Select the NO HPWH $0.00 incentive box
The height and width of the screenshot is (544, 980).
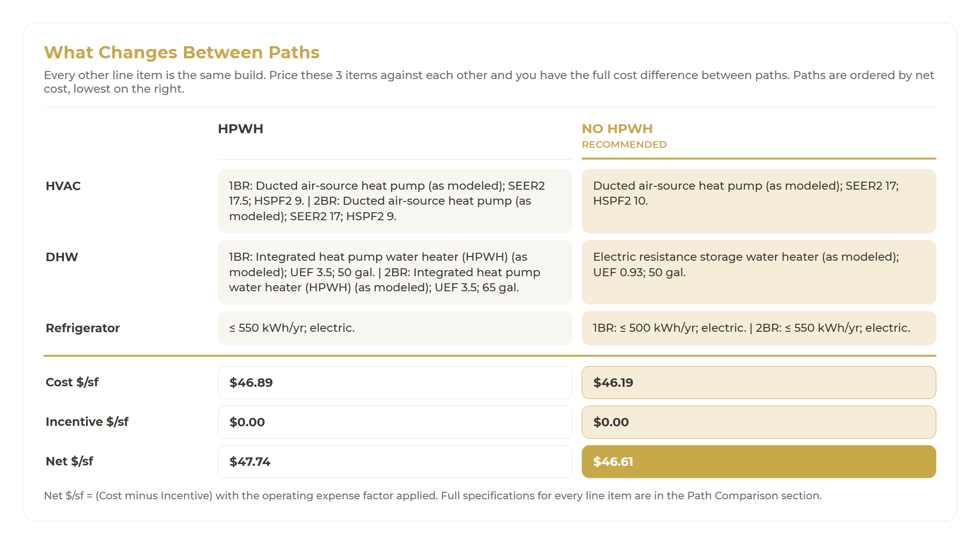click(759, 422)
